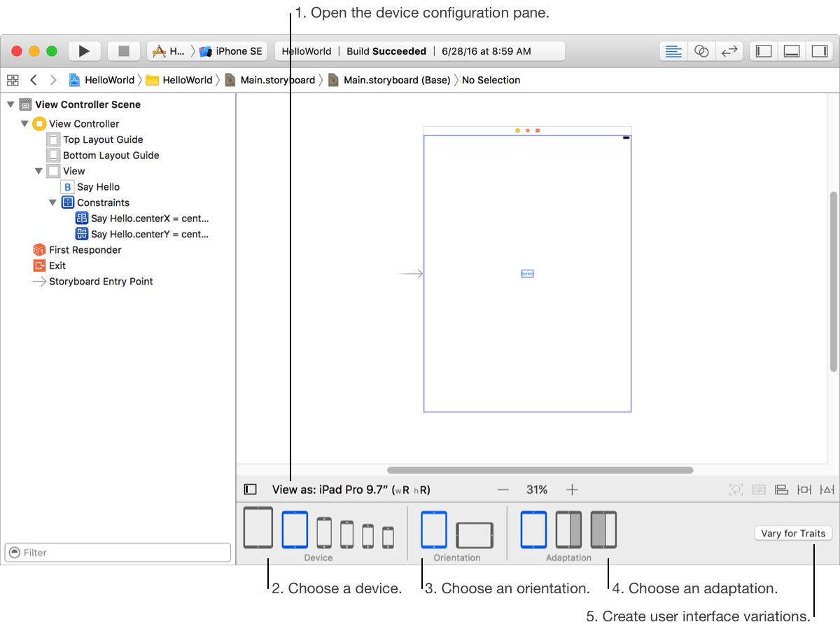Click the Run (play) button
840x629 pixels.
click(x=84, y=51)
